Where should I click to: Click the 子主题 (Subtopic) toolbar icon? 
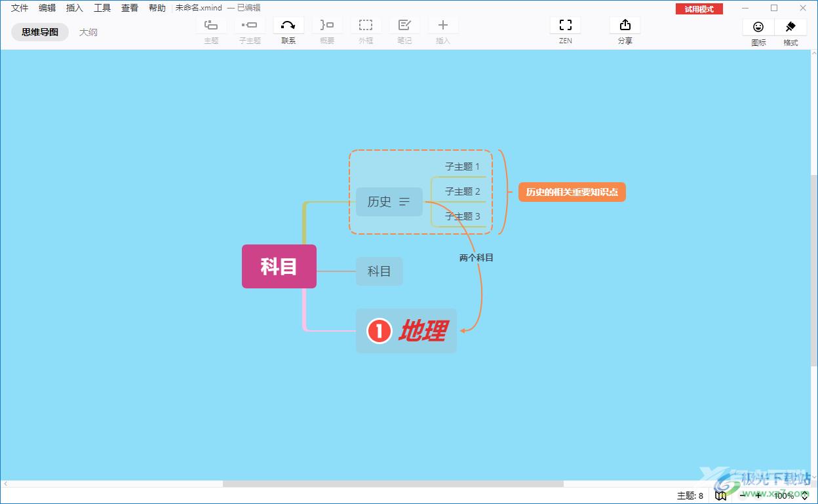(x=250, y=26)
